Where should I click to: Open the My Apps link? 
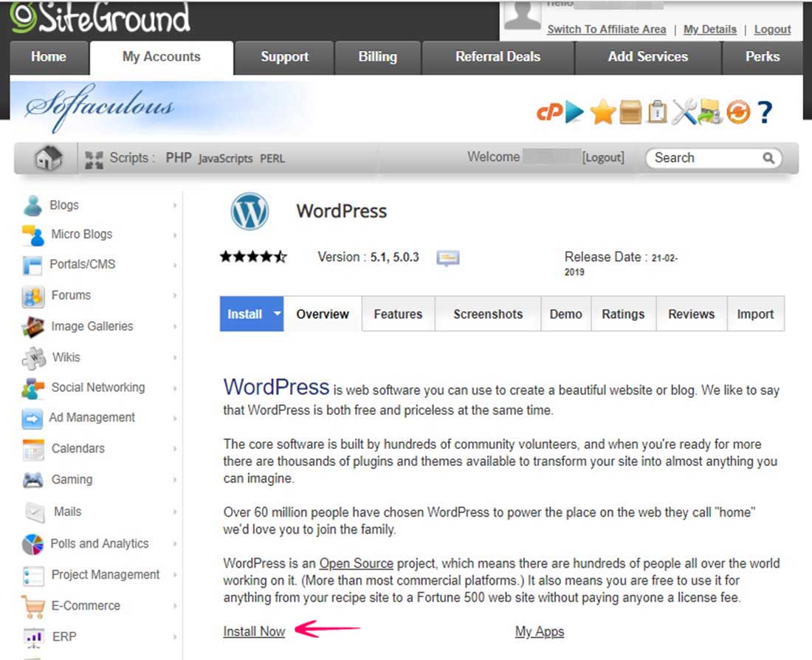pos(539,631)
